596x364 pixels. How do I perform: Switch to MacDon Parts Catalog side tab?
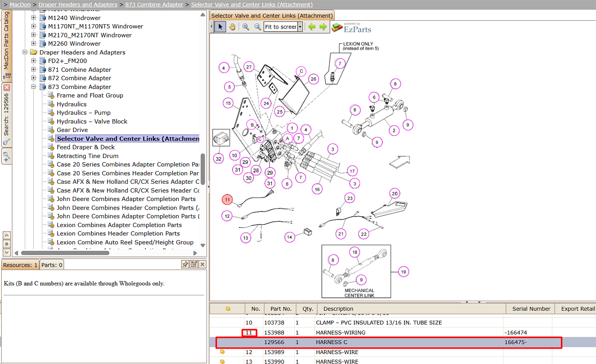(x=6, y=46)
